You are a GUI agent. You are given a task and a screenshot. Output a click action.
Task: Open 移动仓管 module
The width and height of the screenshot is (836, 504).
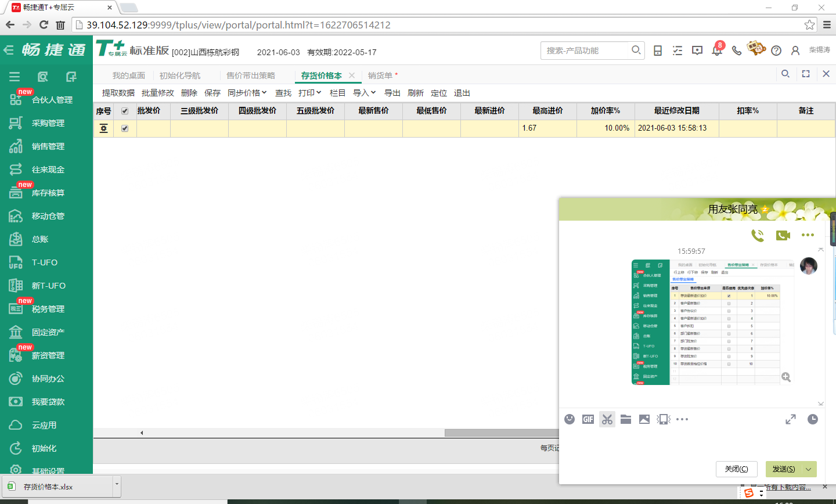[x=48, y=216]
